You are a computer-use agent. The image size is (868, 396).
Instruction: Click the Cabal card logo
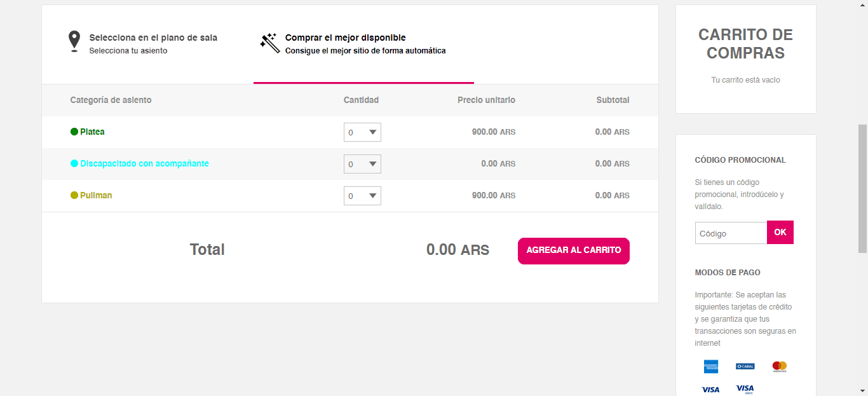(745, 366)
